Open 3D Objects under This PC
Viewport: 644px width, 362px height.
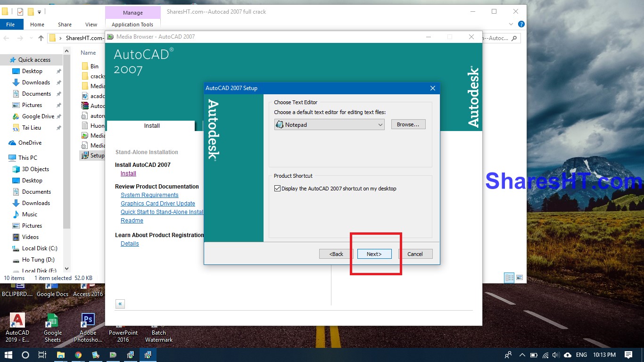tap(35, 169)
